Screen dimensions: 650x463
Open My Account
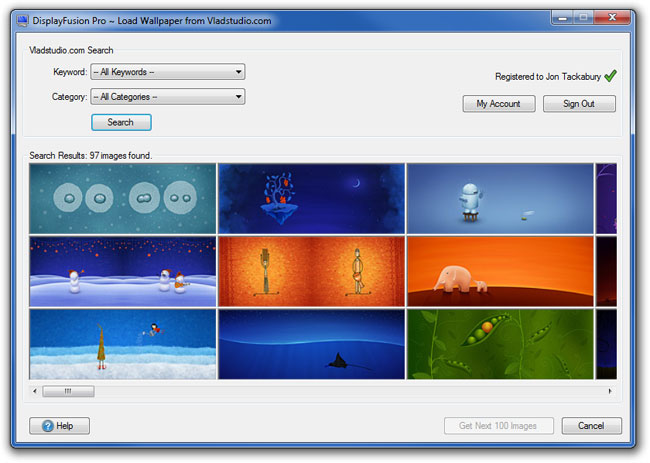(x=499, y=104)
